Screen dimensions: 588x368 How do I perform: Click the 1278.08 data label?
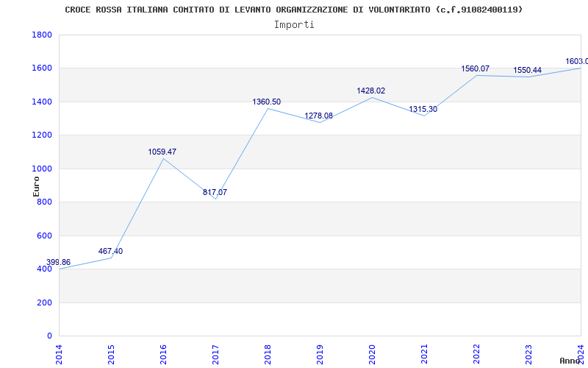point(319,116)
